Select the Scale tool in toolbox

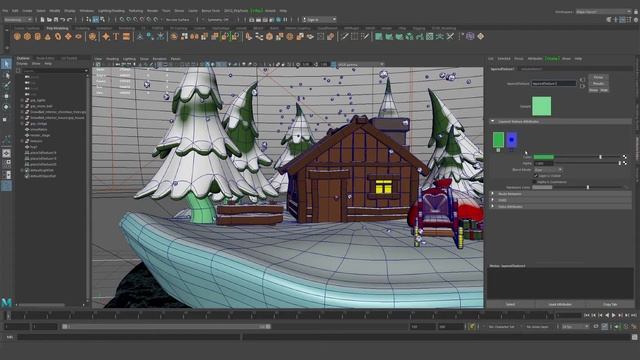pyautogui.click(x=5, y=119)
